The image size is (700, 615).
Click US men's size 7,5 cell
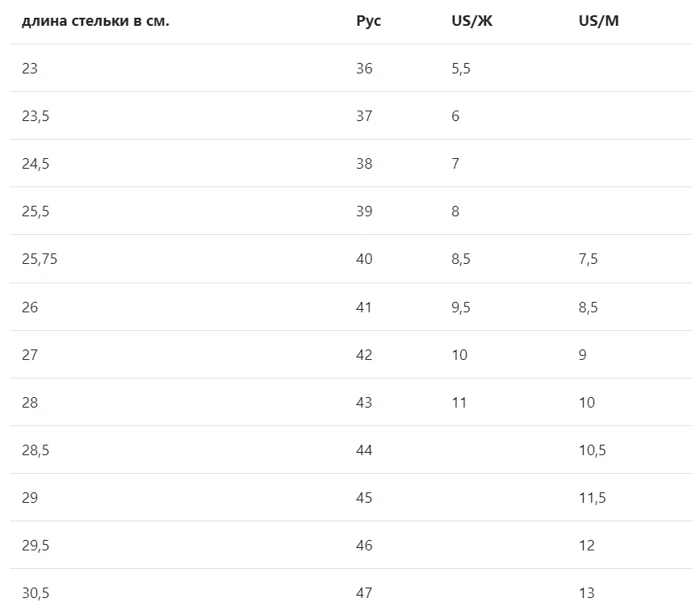(588, 259)
